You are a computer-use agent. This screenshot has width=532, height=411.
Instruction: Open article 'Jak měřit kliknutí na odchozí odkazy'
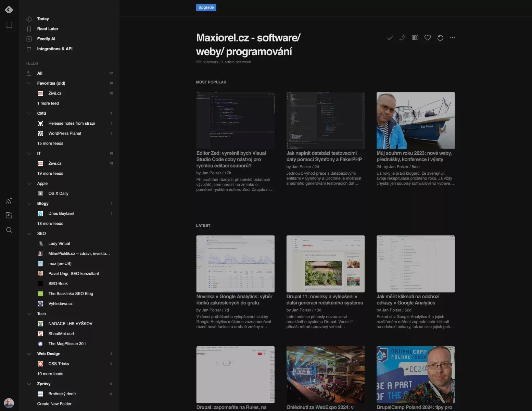408,300
